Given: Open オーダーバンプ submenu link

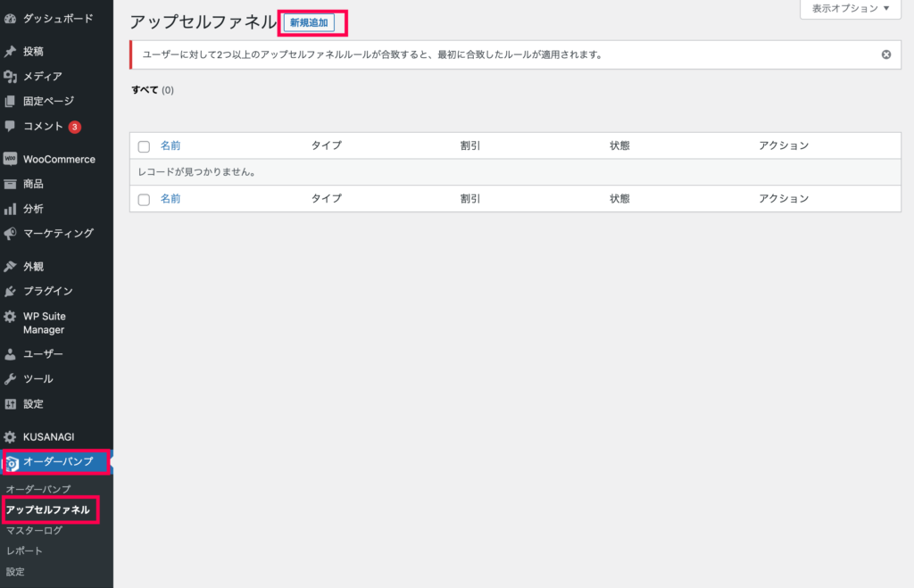Looking at the screenshot, I should 37,489.
